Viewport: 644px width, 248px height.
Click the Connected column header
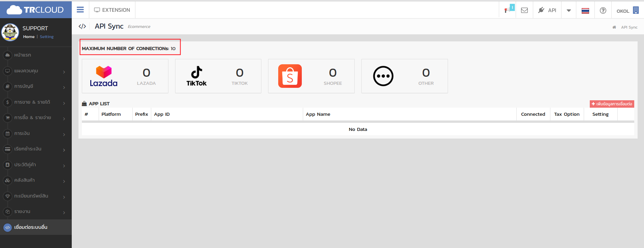pyautogui.click(x=533, y=114)
